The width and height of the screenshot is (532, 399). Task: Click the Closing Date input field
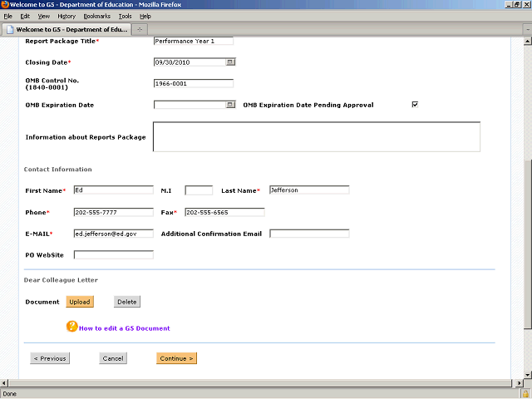point(190,62)
